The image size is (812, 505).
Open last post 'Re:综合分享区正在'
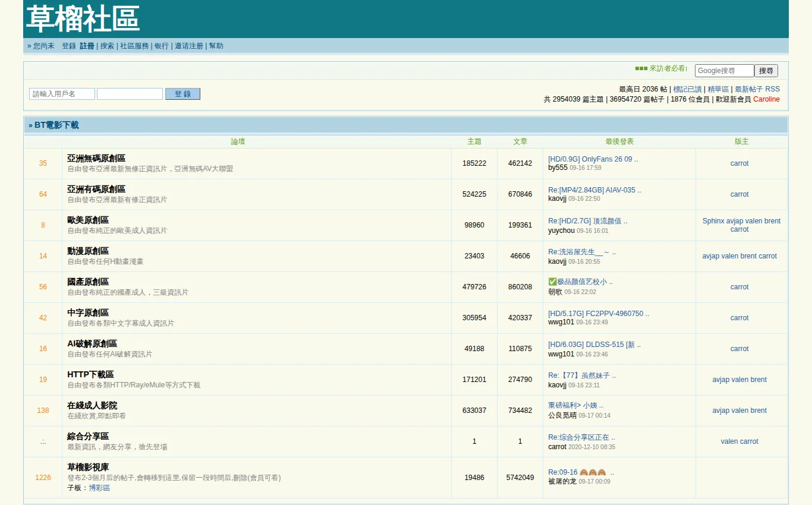pos(581,437)
